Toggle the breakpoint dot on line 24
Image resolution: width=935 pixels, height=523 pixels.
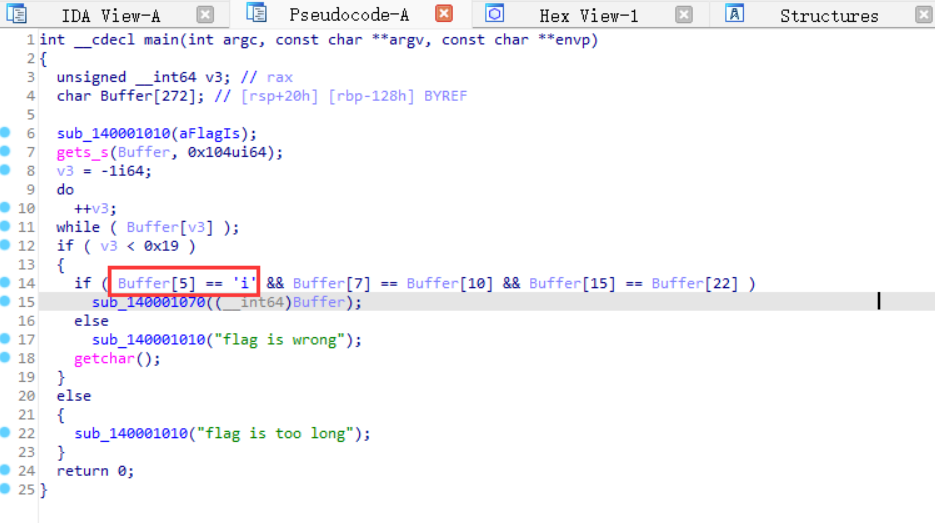click(5, 470)
